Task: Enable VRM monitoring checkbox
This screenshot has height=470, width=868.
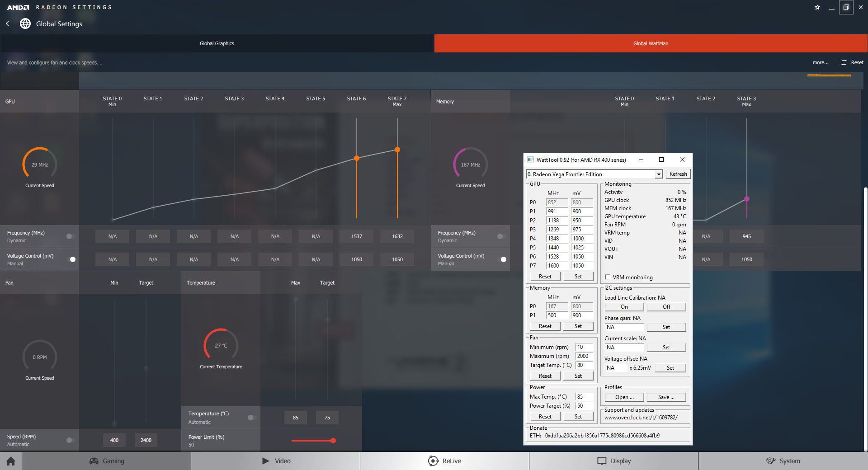Action: pyautogui.click(x=608, y=277)
